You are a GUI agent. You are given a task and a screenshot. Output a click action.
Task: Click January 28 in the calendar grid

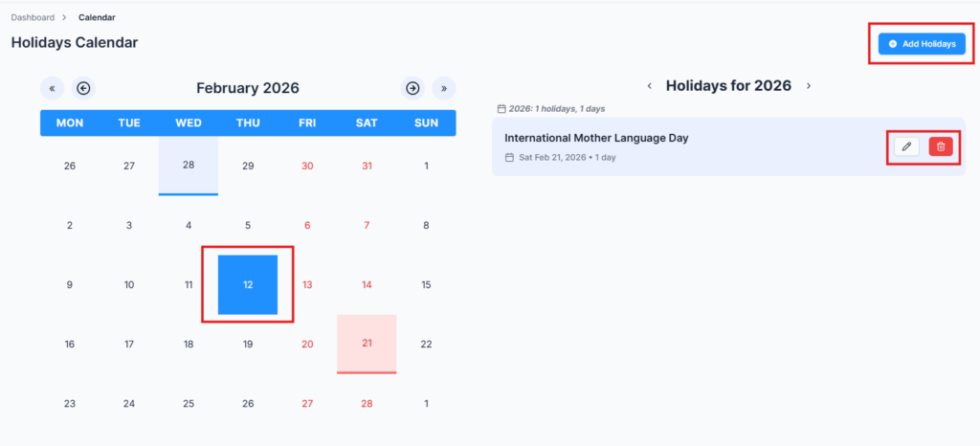point(189,165)
